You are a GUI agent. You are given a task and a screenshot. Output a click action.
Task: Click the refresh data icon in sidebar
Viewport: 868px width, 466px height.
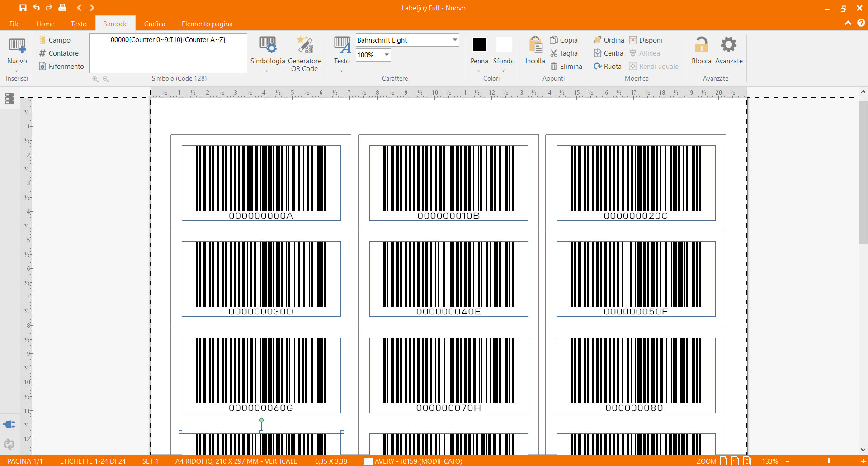pyautogui.click(x=9, y=444)
